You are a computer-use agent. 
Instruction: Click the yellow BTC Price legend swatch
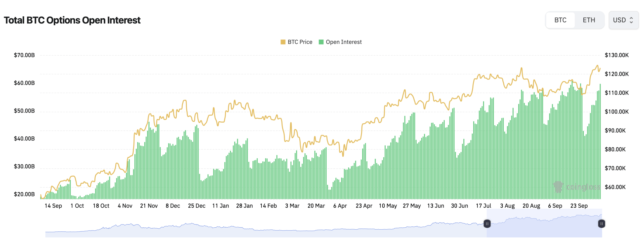283,42
